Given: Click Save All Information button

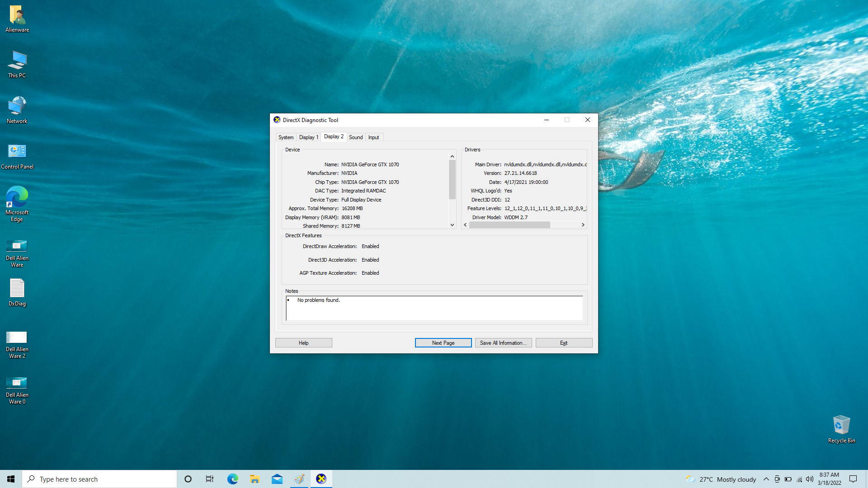Looking at the screenshot, I should point(503,342).
